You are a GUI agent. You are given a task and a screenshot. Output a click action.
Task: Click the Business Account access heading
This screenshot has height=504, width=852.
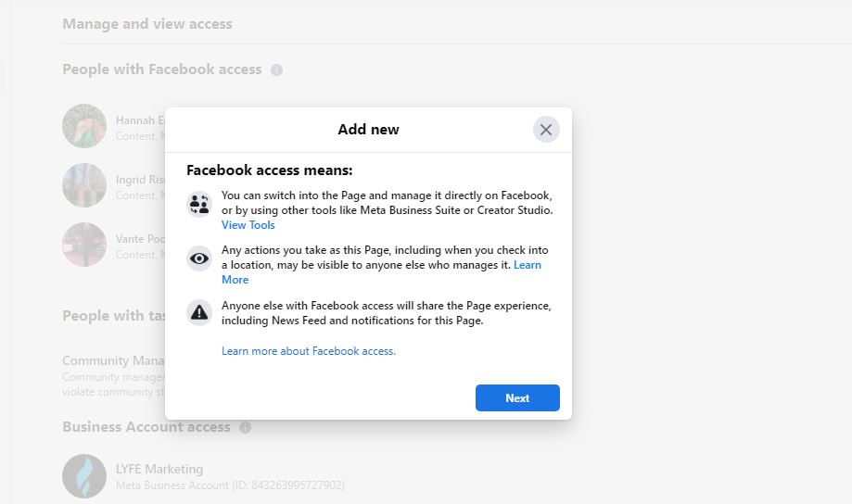(x=146, y=427)
